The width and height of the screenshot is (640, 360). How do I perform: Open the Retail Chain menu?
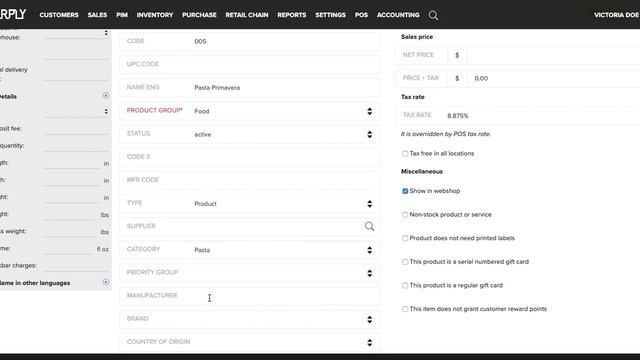pyautogui.click(x=247, y=15)
